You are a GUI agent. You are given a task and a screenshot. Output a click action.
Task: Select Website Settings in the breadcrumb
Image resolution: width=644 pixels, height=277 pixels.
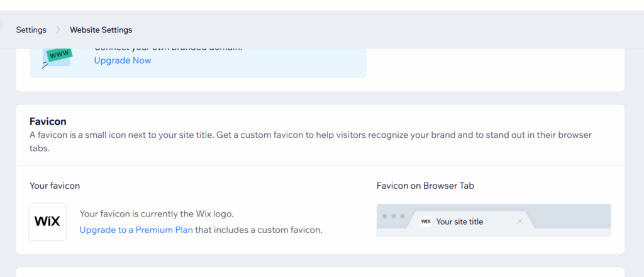click(101, 30)
